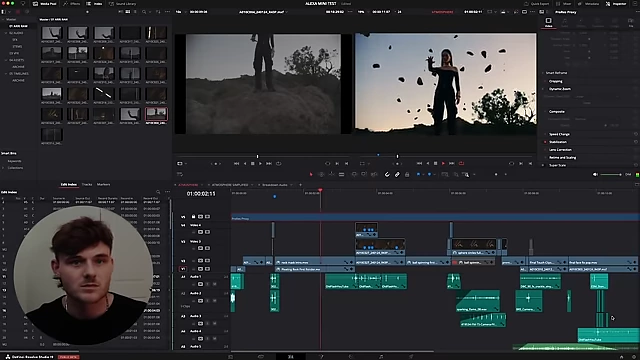Click the Overwrite Clip toolbar icon

(364, 175)
